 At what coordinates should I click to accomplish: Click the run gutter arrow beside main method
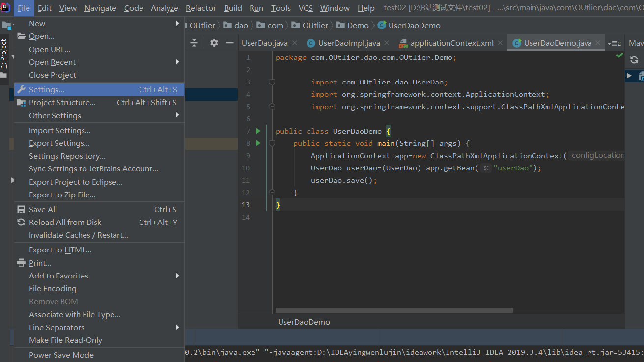pyautogui.click(x=258, y=143)
